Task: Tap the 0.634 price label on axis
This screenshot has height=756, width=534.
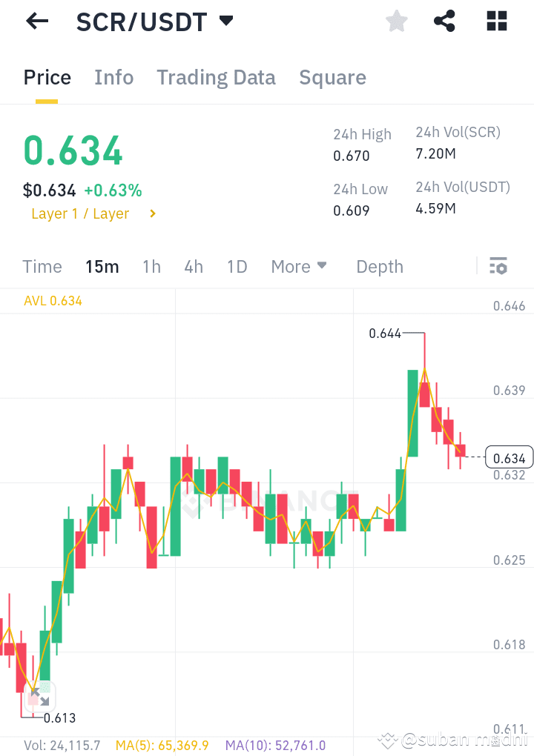Action: (509, 457)
